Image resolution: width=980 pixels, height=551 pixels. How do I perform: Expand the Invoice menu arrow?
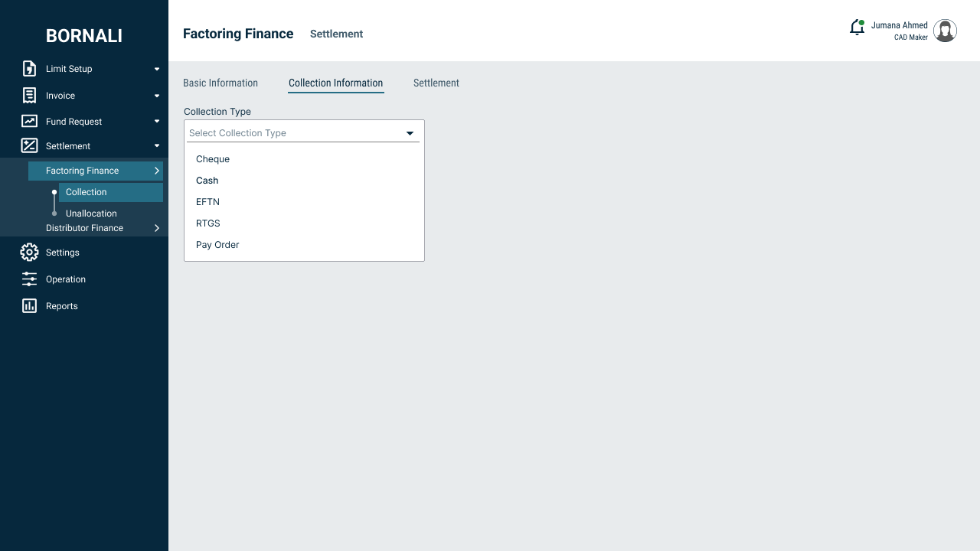157,96
